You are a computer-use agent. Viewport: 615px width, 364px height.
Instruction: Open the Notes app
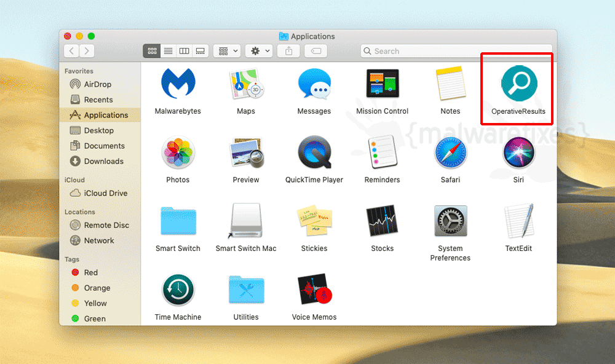pyautogui.click(x=450, y=83)
